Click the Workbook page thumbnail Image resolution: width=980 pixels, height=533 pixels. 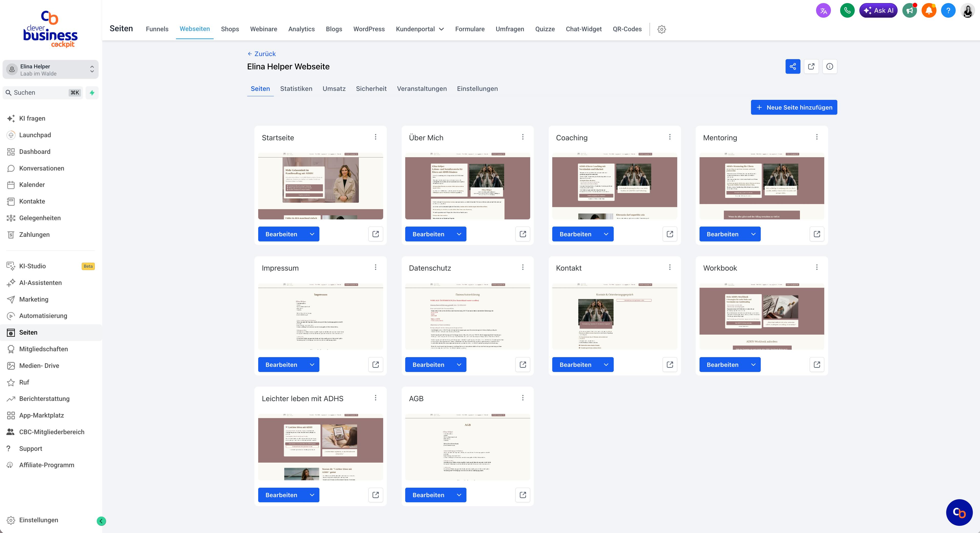pyautogui.click(x=762, y=316)
